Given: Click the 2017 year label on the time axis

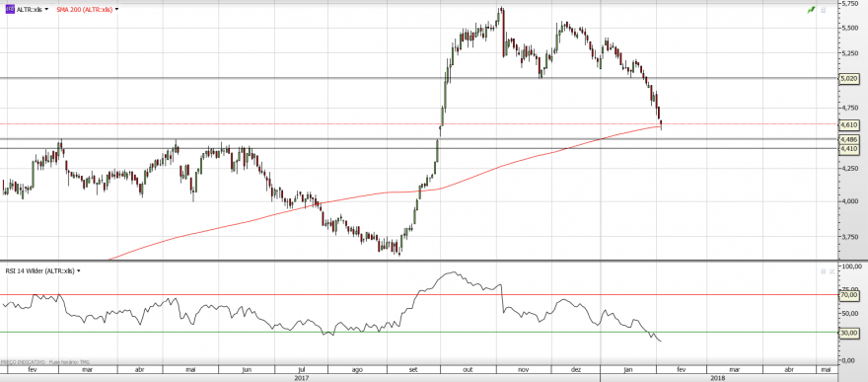Looking at the screenshot, I should (302, 378).
